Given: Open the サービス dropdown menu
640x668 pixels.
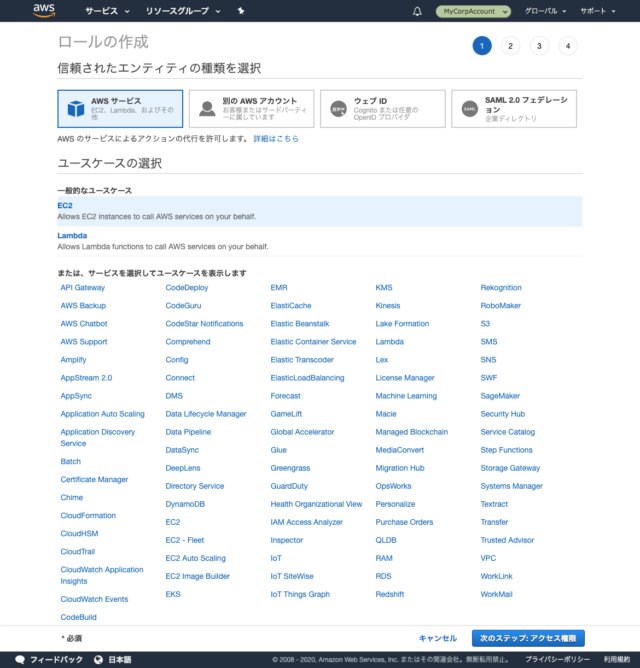Looking at the screenshot, I should click(x=107, y=11).
